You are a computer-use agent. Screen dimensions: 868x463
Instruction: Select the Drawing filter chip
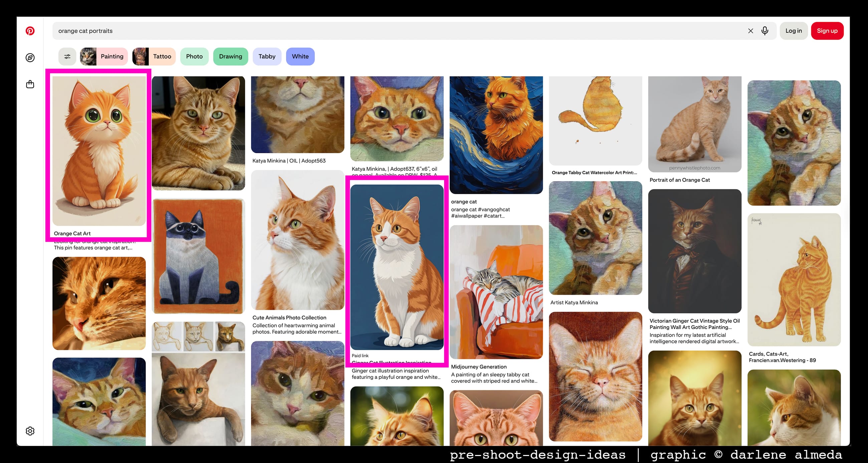230,56
